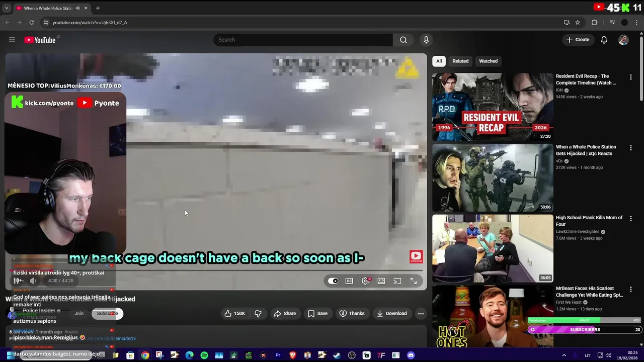
Task: Reload the browser page
Action: [x=31, y=22]
